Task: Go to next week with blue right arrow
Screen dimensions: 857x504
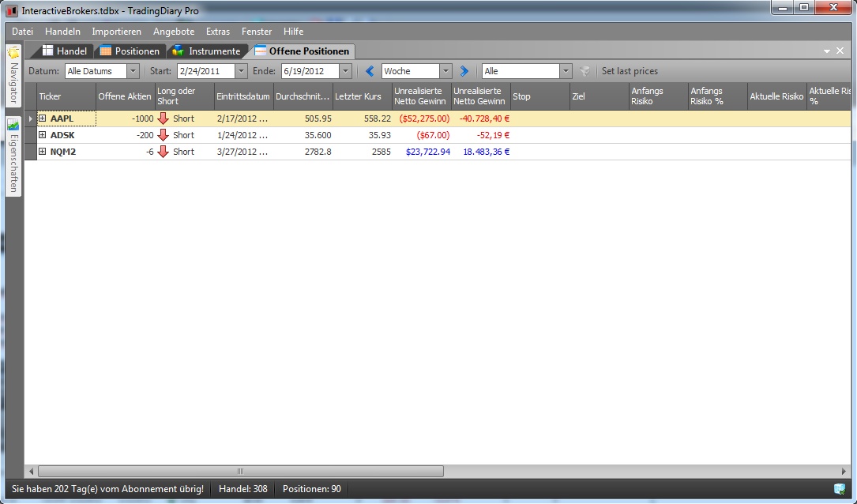Action: pyautogui.click(x=464, y=71)
